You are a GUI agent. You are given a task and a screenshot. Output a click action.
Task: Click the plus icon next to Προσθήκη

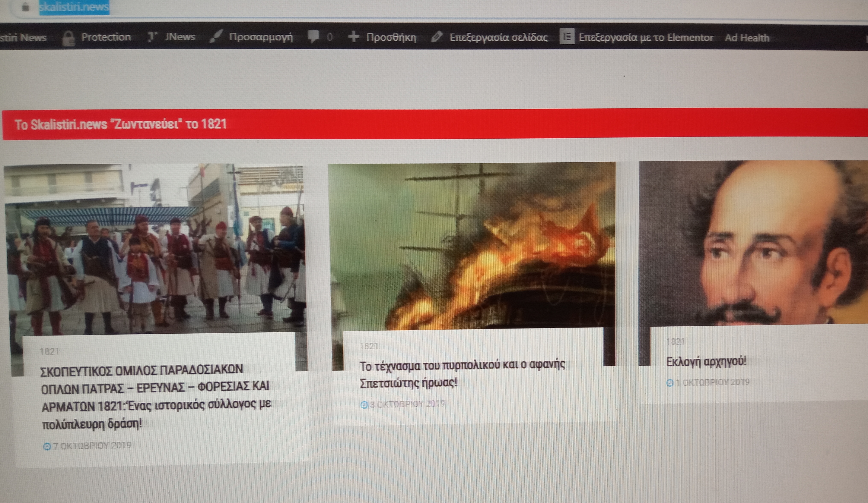(x=353, y=37)
